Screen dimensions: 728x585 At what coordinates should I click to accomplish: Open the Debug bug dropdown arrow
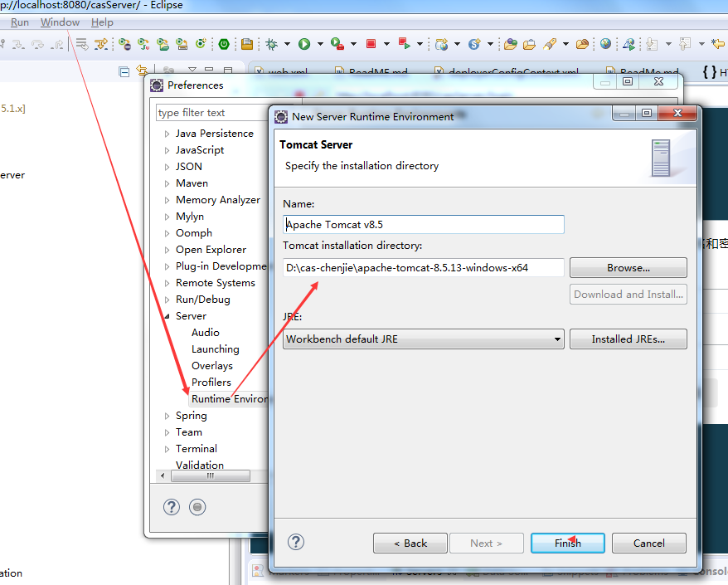click(x=287, y=44)
